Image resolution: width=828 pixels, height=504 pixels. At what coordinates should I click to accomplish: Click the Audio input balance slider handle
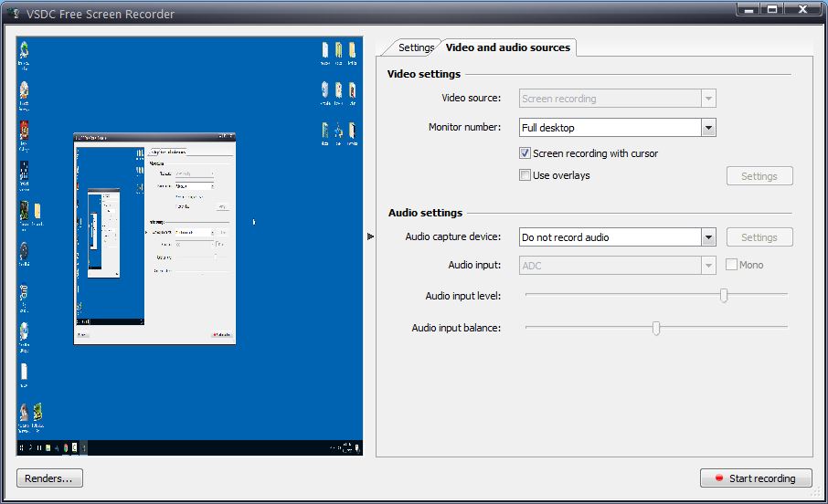click(x=656, y=328)
